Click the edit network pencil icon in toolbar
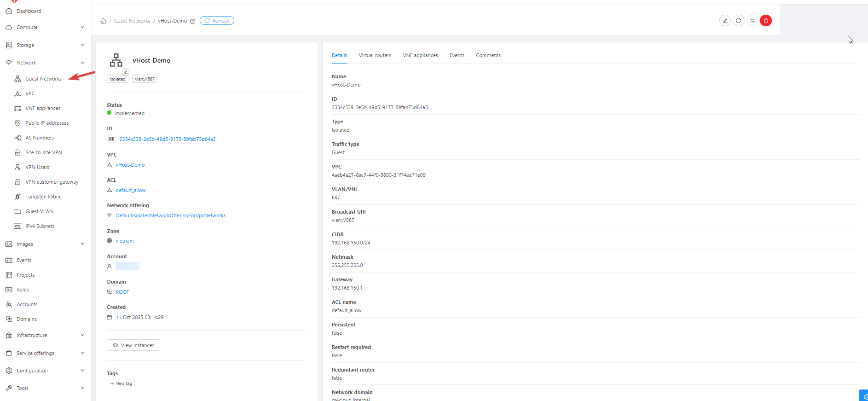Image resolution: width=868 pixels, height=401 pixels. point(725,21)
